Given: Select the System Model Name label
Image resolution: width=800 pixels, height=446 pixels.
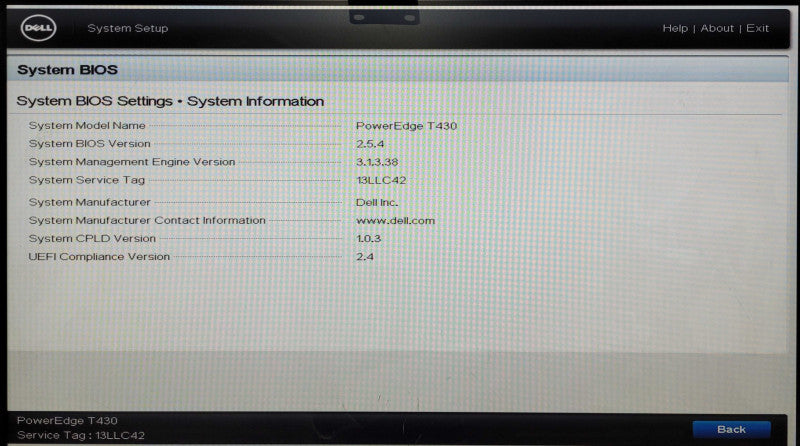Looking at the screenshot, I should [x=87, y=126].
